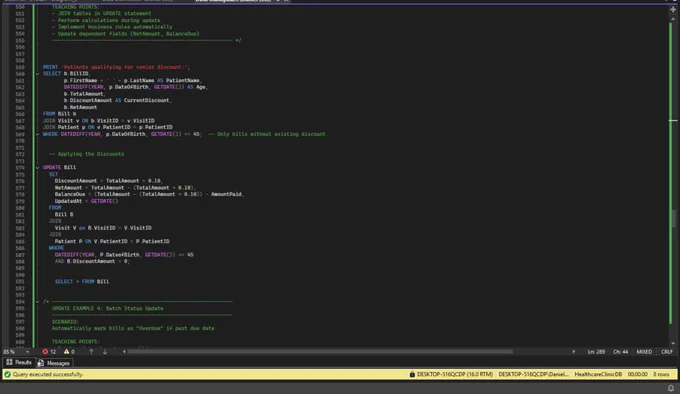Image resolution: width=680 pixels, height=394 pixels.
Task: Click vertical scrollbar down arrow
Action: [x=673, y=343]
